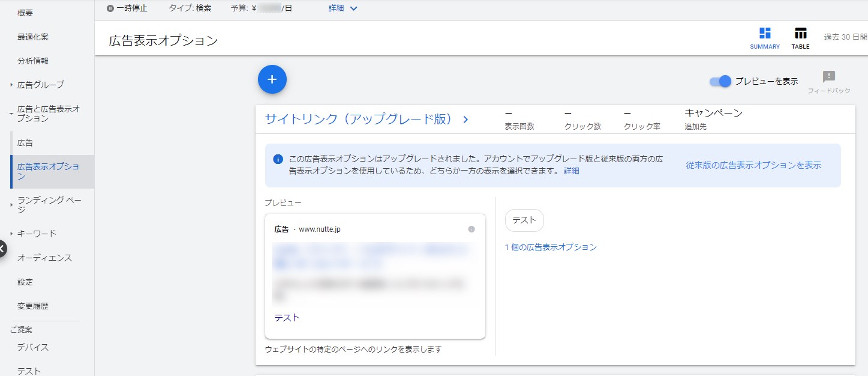
Task: Click the blue info icon in upgrade notice
Action: [x=278, y=159]
